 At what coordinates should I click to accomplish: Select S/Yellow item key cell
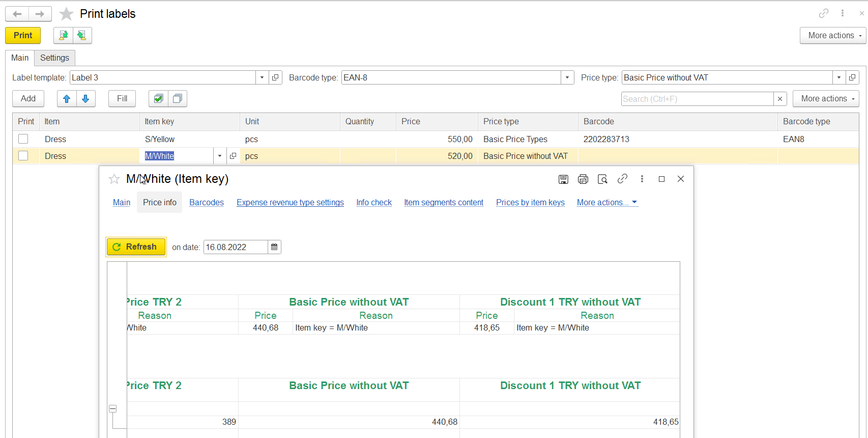(x=190, y=139)
